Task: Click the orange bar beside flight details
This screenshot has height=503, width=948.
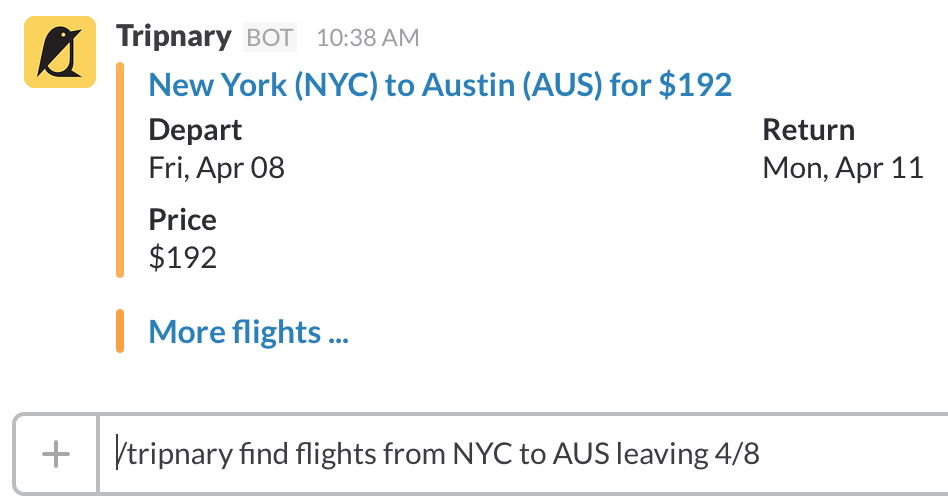Action: (120, 170)
